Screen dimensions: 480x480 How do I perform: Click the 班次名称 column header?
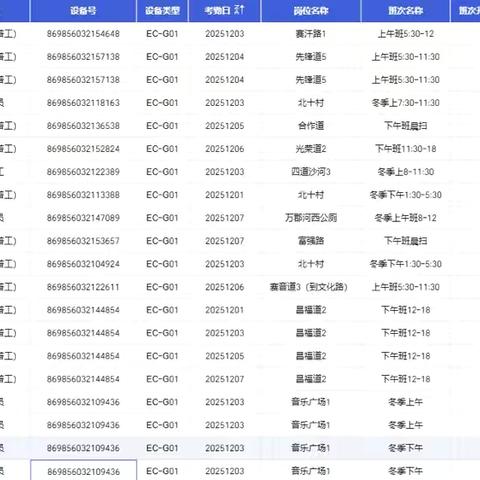pos(405,11)
